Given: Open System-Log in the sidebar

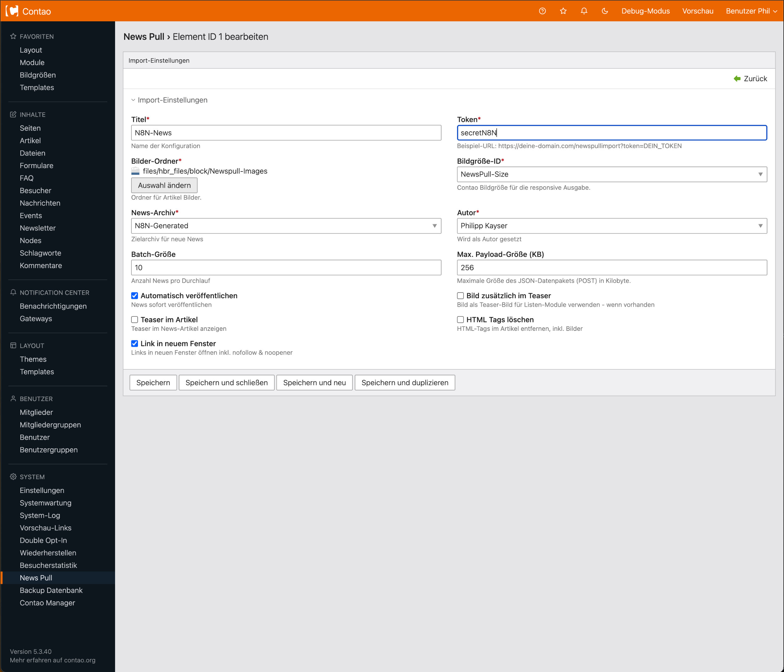Looking at the screenshot, I should point(40,515).
